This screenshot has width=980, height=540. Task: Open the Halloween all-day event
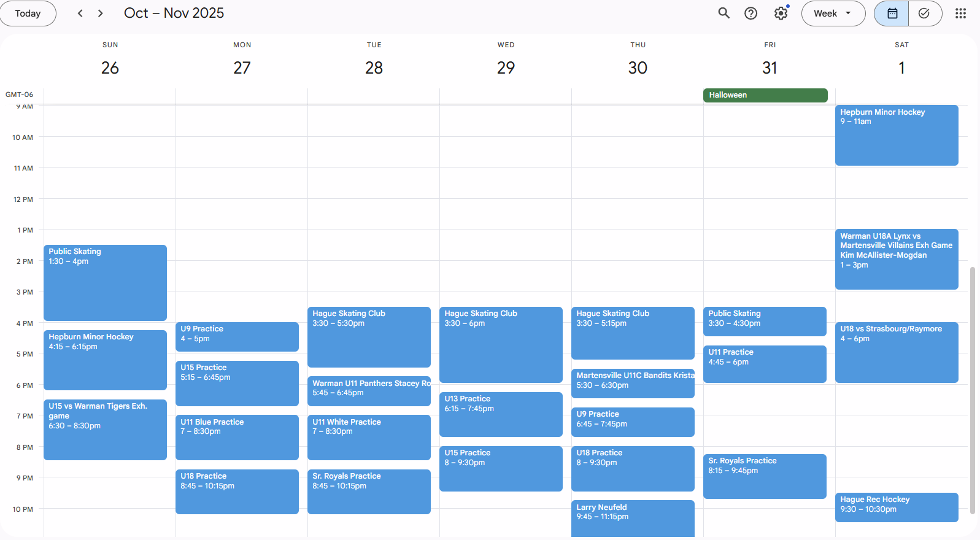click(765, 95)
